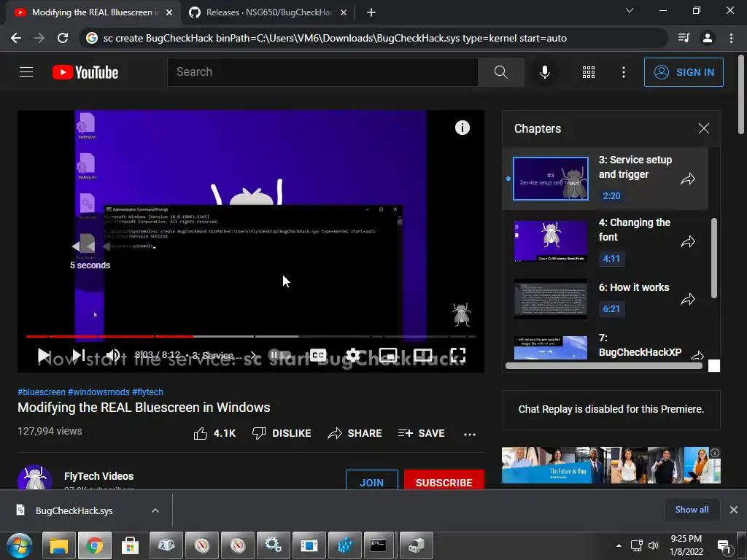
Task: Click the 2:20 chapter timestamp
Action: tap(612, 195)
